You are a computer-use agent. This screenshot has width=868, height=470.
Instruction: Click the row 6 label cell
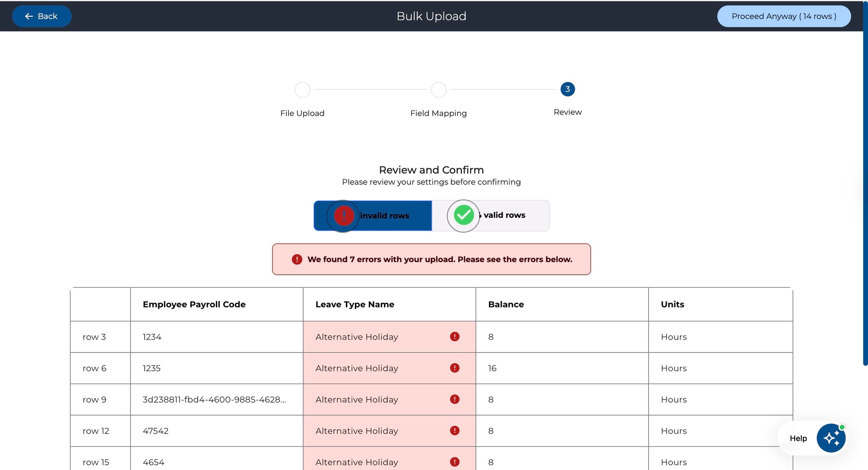(x=101, y=368)
